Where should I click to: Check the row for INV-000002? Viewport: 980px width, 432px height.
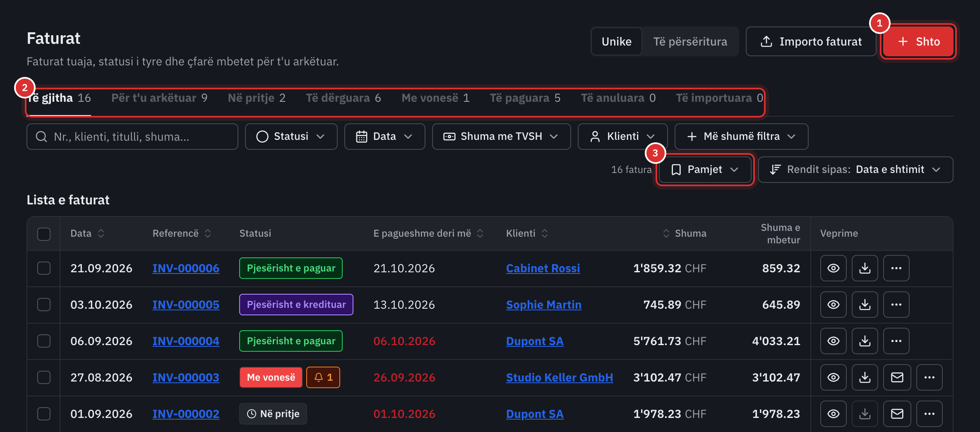[x=44, y=414]
